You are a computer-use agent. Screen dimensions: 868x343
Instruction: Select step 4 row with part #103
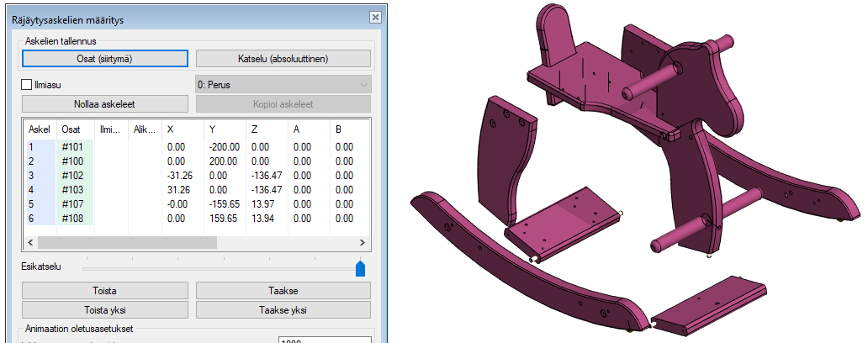click(71, 192)
